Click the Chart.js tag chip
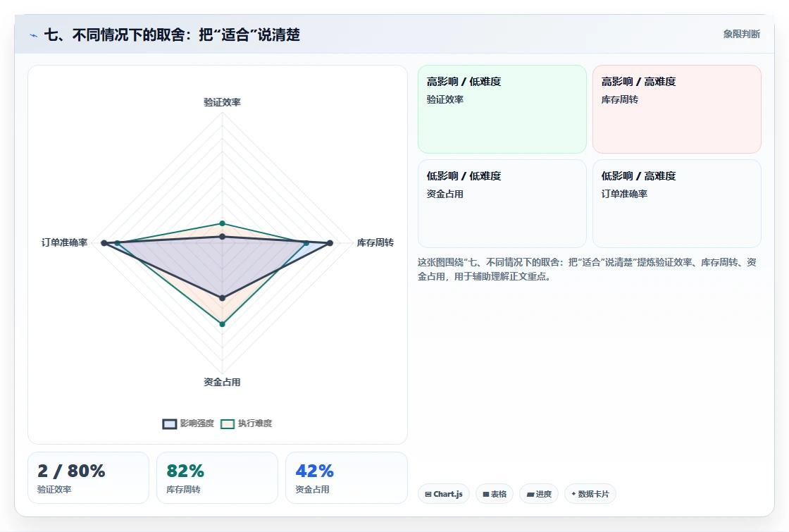Screen dimensions: 789x532 [x=444, y=494]
